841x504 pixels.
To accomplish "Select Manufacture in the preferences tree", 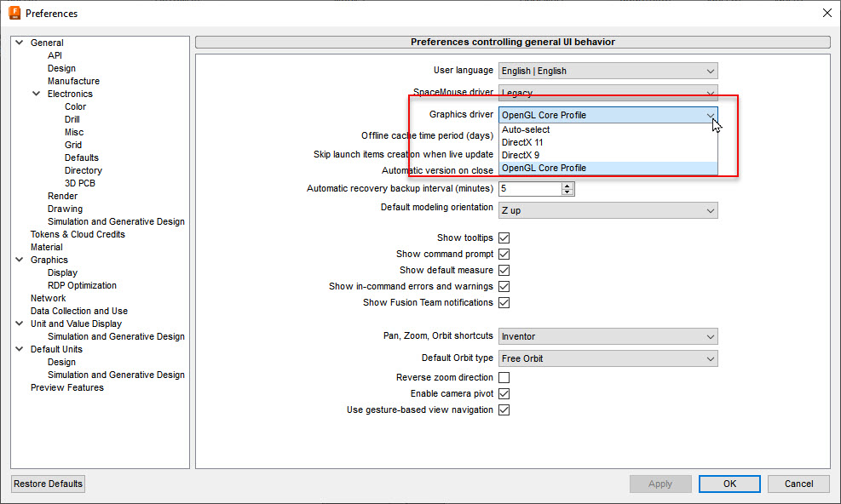I will click(73, 81).
